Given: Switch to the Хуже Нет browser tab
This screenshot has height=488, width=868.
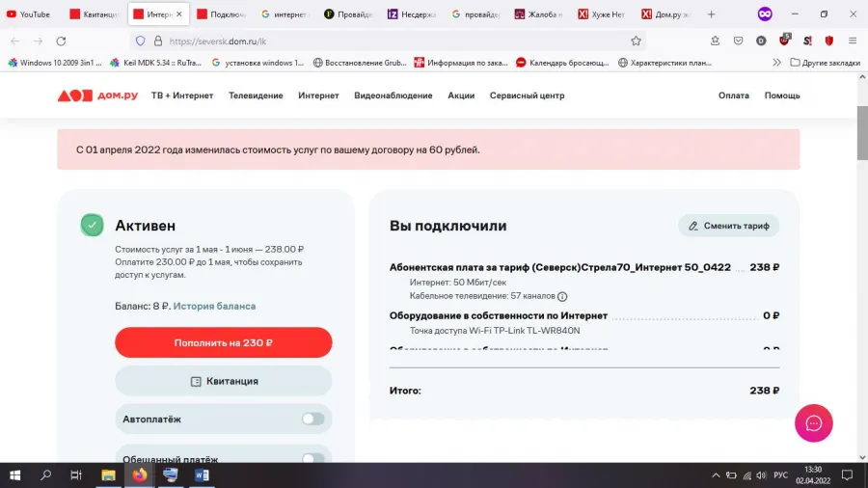Looking at the screenshot, I should (602, 14).
